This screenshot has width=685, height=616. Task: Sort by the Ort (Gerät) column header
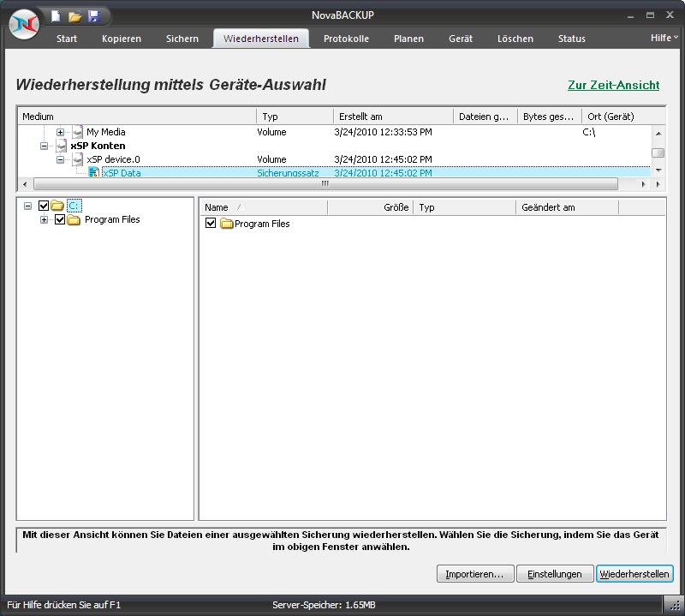(623, 117)
